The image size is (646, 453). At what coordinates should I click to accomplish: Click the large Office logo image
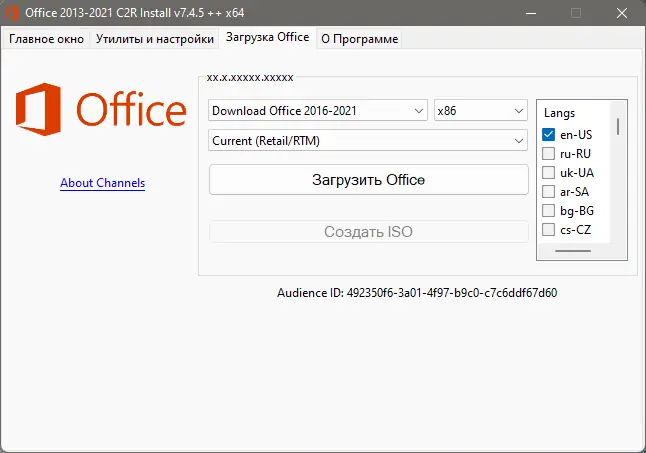coord(101,110)
